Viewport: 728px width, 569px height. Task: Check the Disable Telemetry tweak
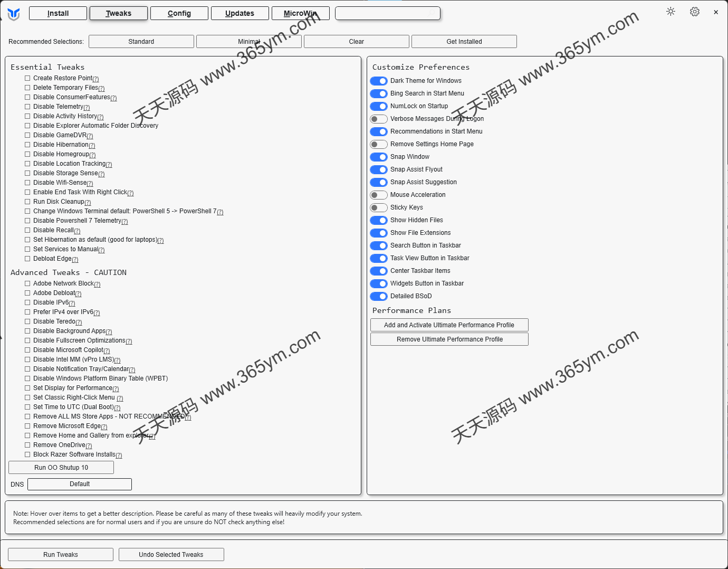(x=27, y=107)
